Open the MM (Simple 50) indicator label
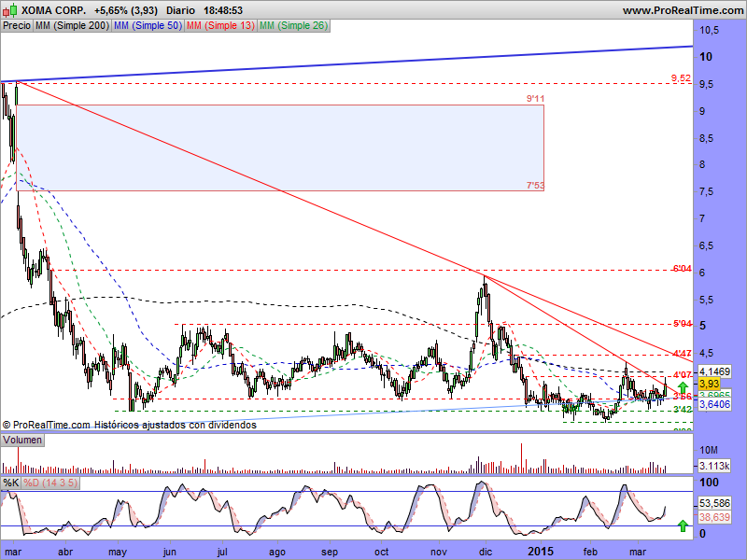Viewport: 747px width, 560px height. point(148,26)
